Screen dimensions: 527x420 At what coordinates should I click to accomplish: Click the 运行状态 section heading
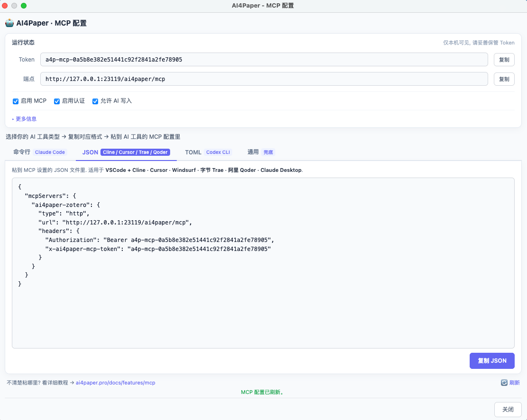(x=23, y=42)
